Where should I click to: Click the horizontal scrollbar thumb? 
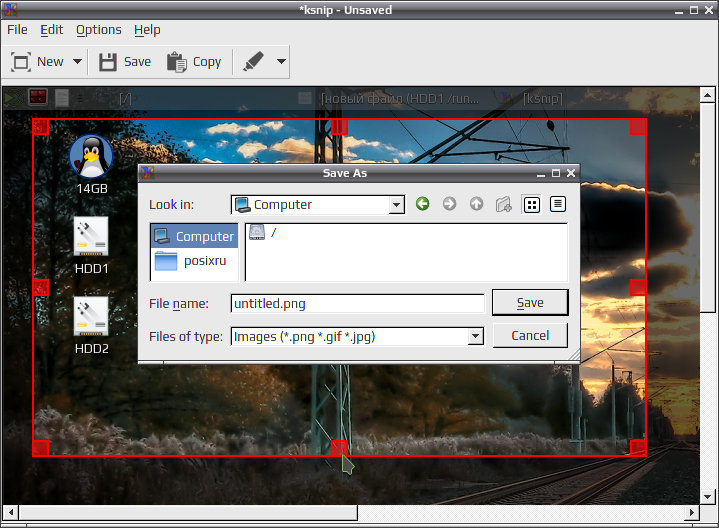click(188, 512)
